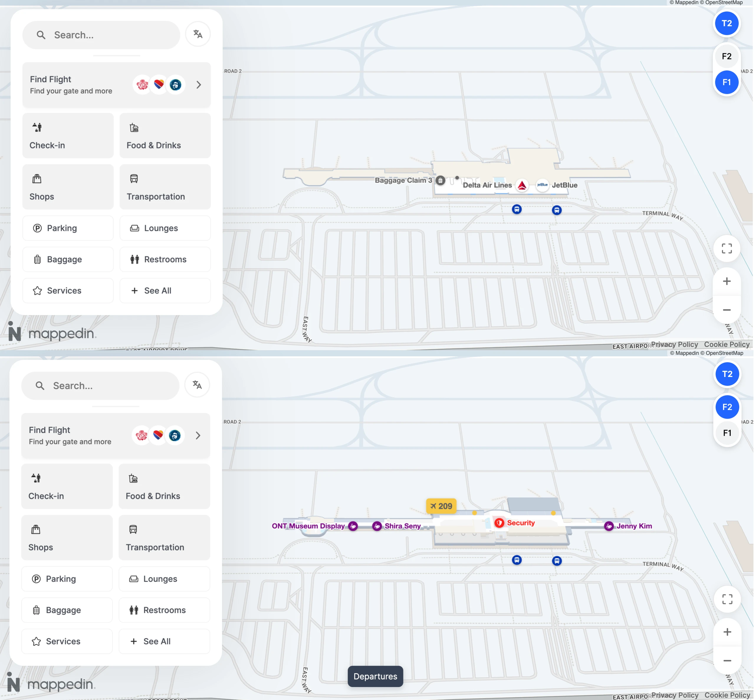This screenshot has width=754, height=700.
Task: Switch to Terminal T2 view
Action: coord(726,24)
